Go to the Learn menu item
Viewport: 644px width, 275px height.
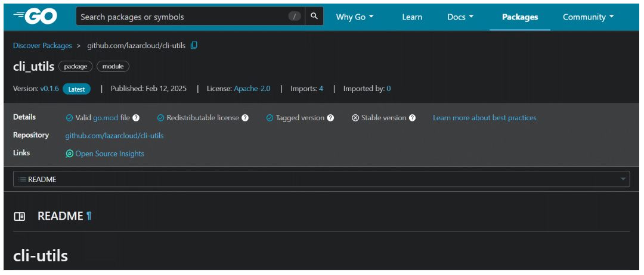click(412, 17)
